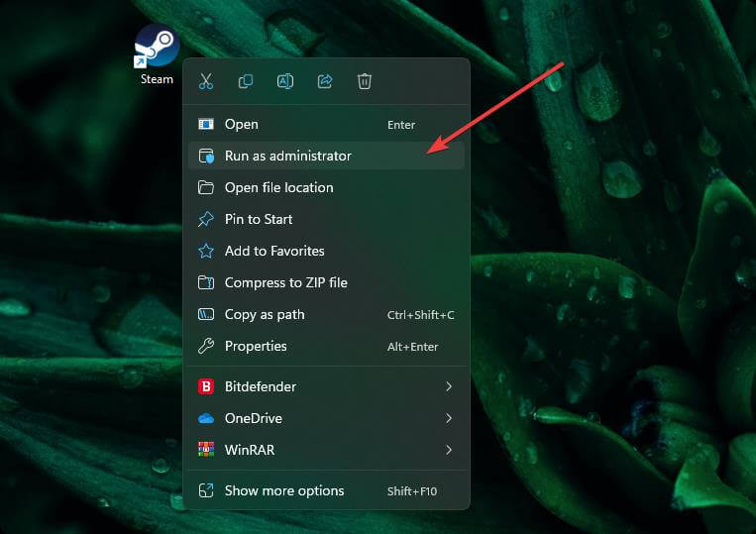756x534 pixels.
Task: Select Run as administrator
Action: 326,156
